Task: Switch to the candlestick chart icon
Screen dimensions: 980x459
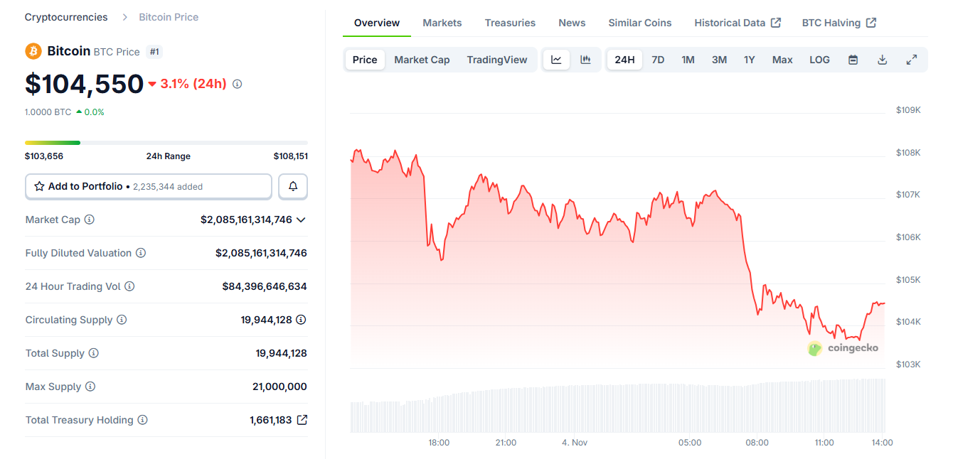Action: 585,60
